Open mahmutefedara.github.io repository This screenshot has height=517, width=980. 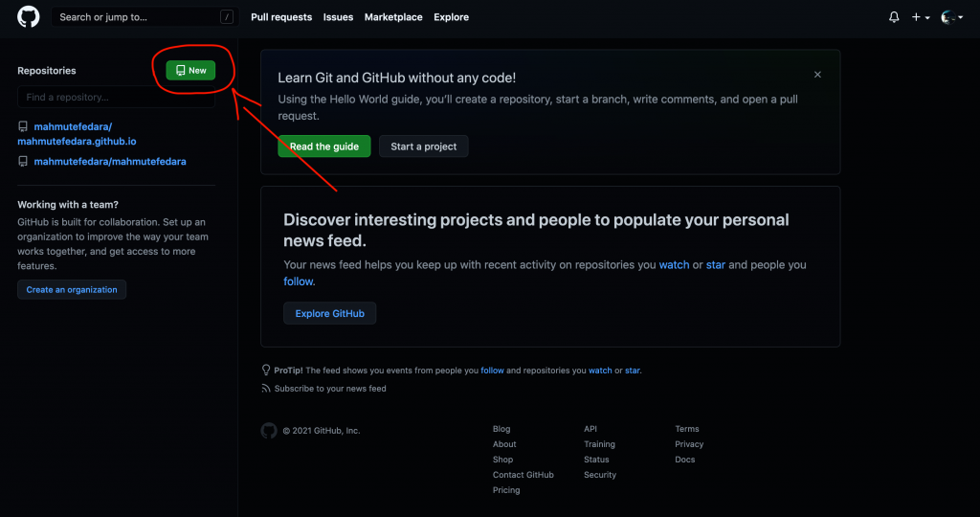77,134
